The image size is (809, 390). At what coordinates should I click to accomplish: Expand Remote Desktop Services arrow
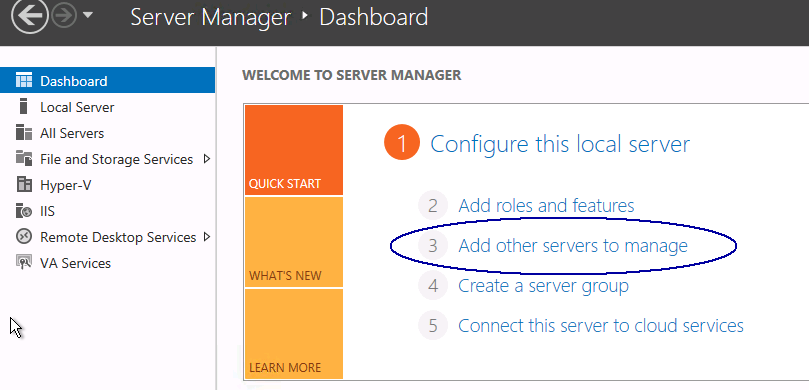(207, 237)
